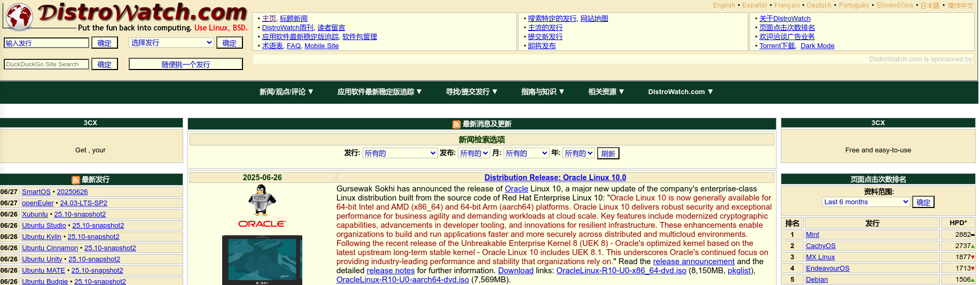The height and width of the screenshot is (285, 980).
Task: Open the DistroWatch周刊 weekly link
Action: click(288, 28)
